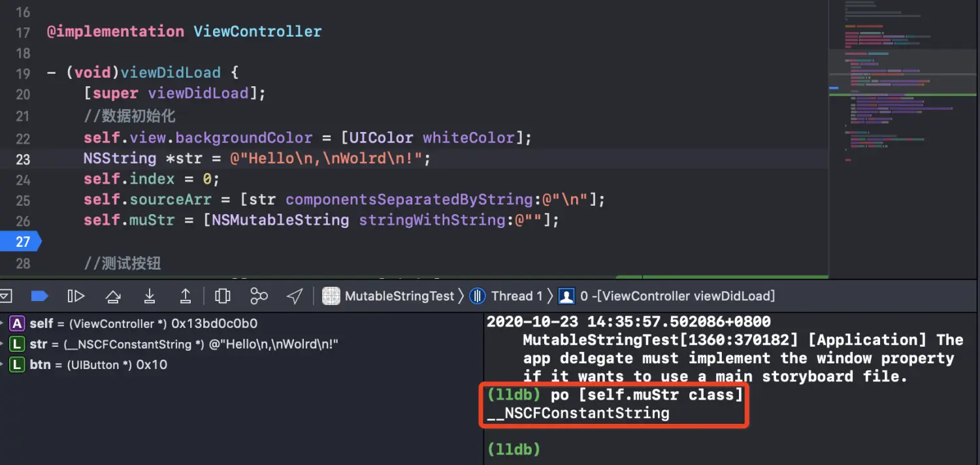Click the Simulate Location arrow icon

295,297
